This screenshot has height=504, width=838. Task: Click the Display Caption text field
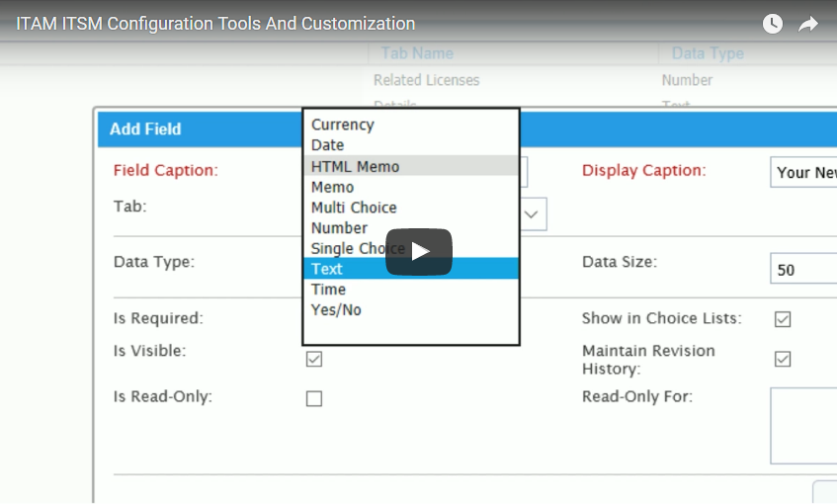coord(803,172)
